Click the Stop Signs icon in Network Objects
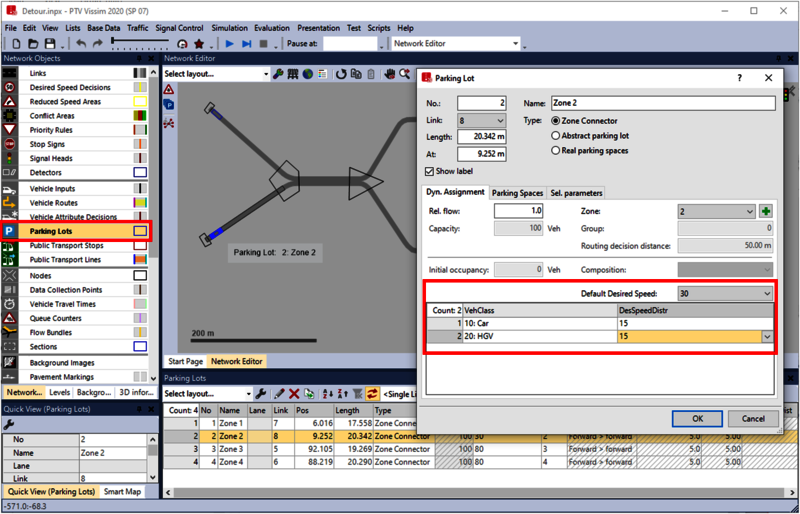 coord(10,144)
